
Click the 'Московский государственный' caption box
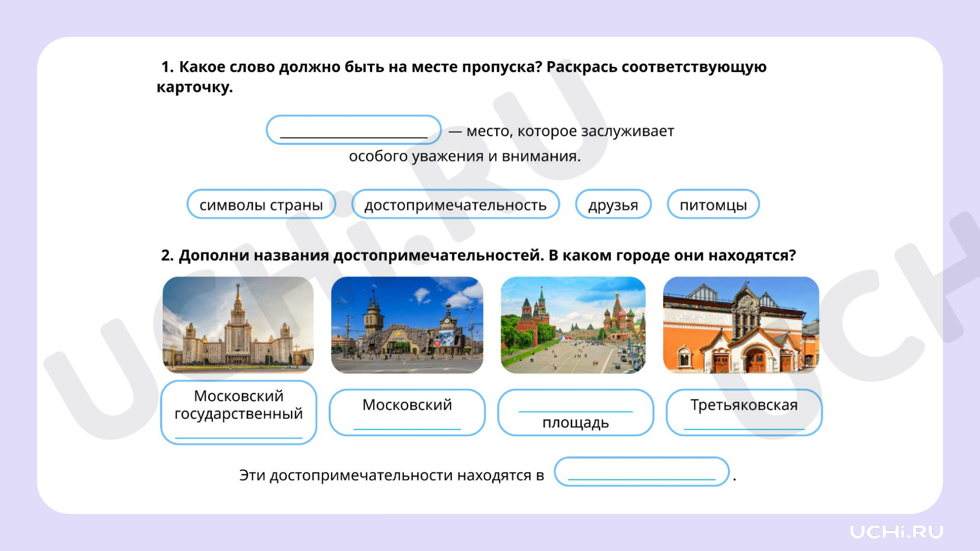click(239, 412)
